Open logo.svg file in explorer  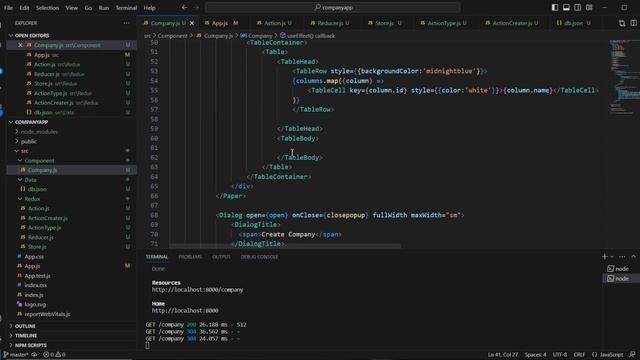[x=35, y=304]
